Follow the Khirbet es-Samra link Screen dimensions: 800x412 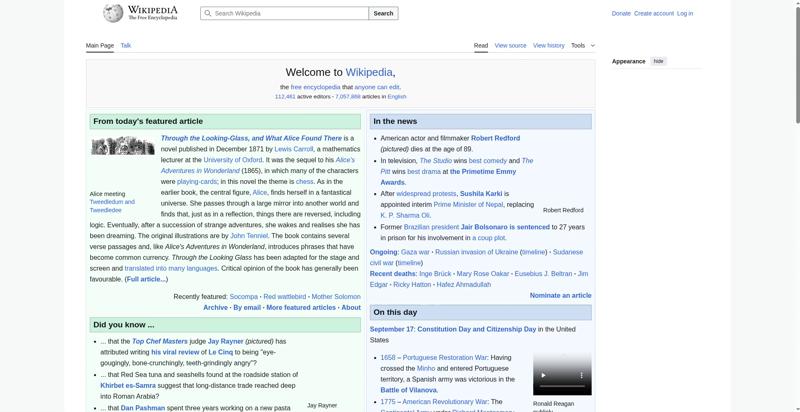128,385
